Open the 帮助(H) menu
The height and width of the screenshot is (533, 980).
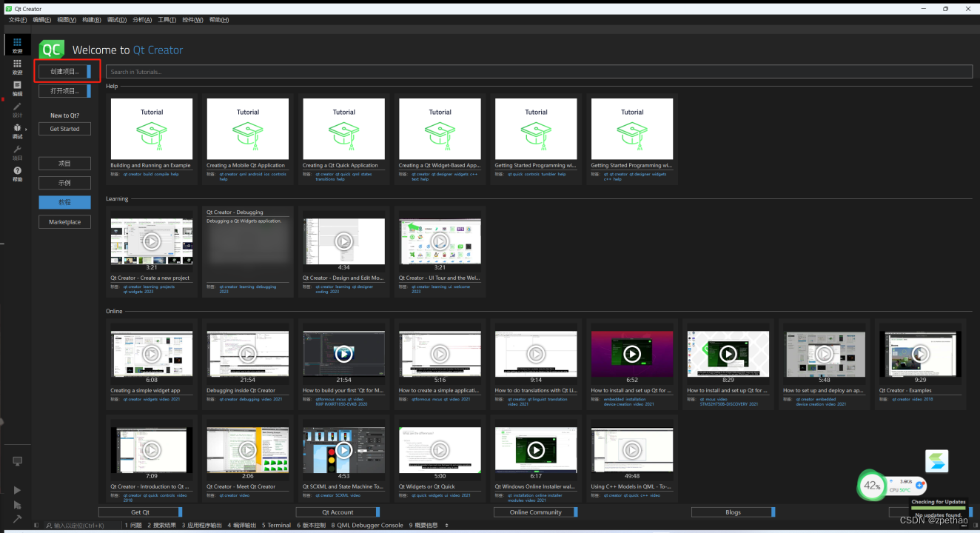click(x=219, y=20)
